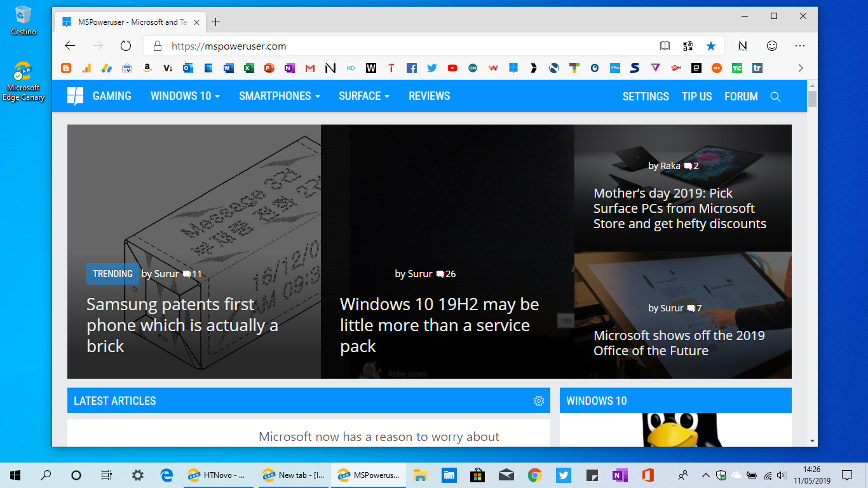Toggle reading view in address bar
Image resolution: width=868 pixels, height=488 pixels.
665,46
